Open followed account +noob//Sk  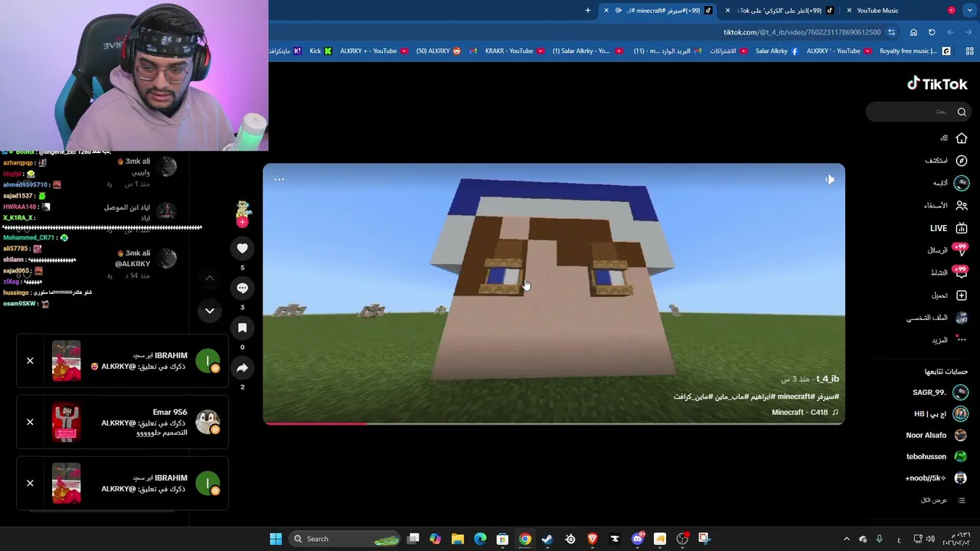tap(936, 478)
